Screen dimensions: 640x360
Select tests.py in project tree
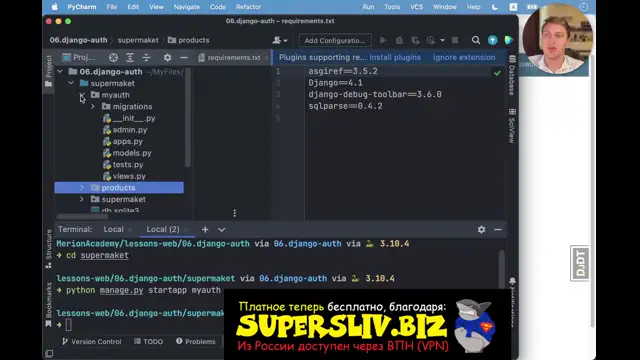(123, 164)
